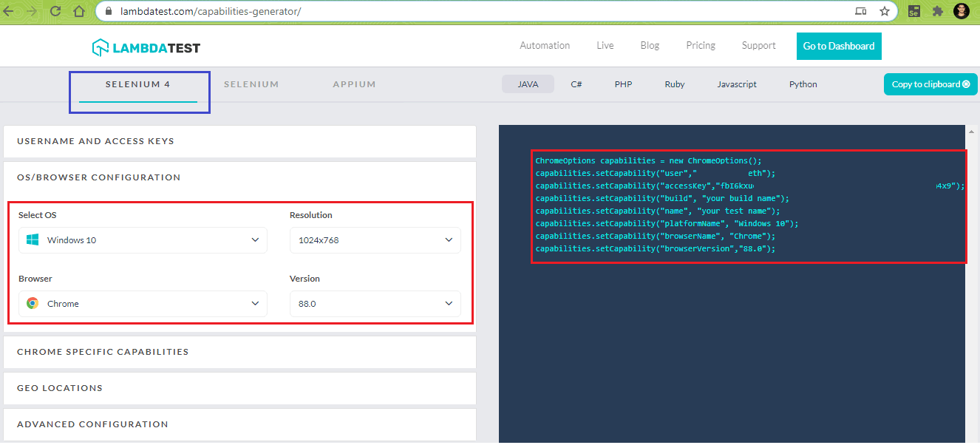Open the user profile avatar
The height and width of the screenshot is (445, 980).
point(962,11)
